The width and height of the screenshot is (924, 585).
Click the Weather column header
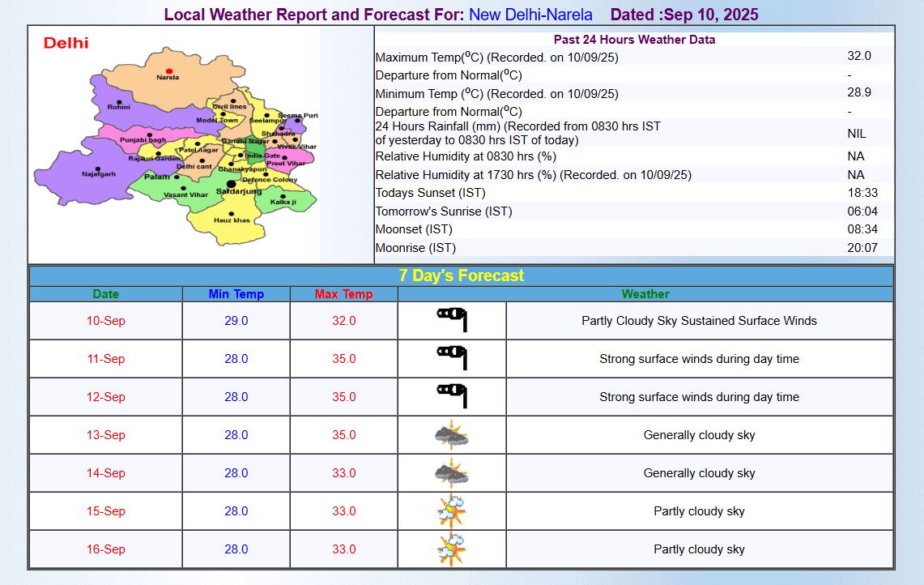click(645, 293)
